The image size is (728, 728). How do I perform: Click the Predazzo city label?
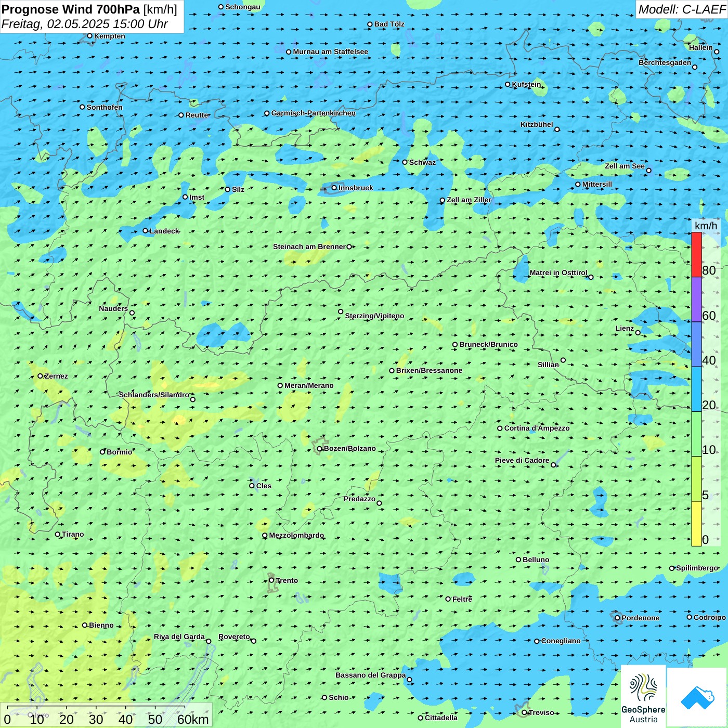tap(360, 499)
